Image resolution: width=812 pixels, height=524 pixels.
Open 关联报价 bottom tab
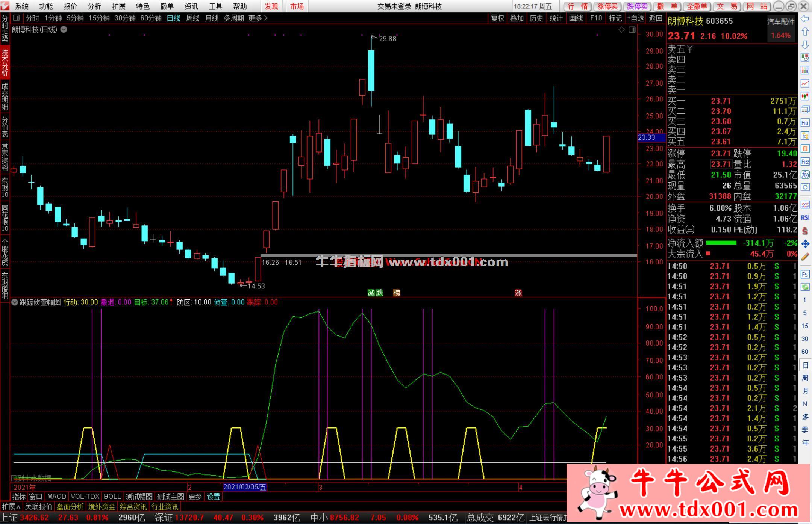(x=38, y=507)
